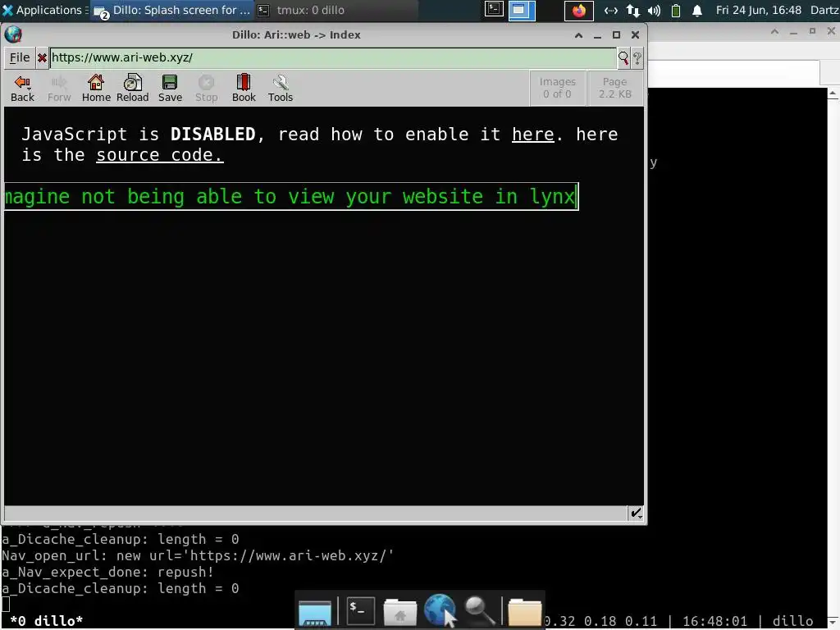This screenshot has width=840, height=630.
Task: Click the network connection arrows icon left of up/down arrows
Action: click(x=610, y=10)
